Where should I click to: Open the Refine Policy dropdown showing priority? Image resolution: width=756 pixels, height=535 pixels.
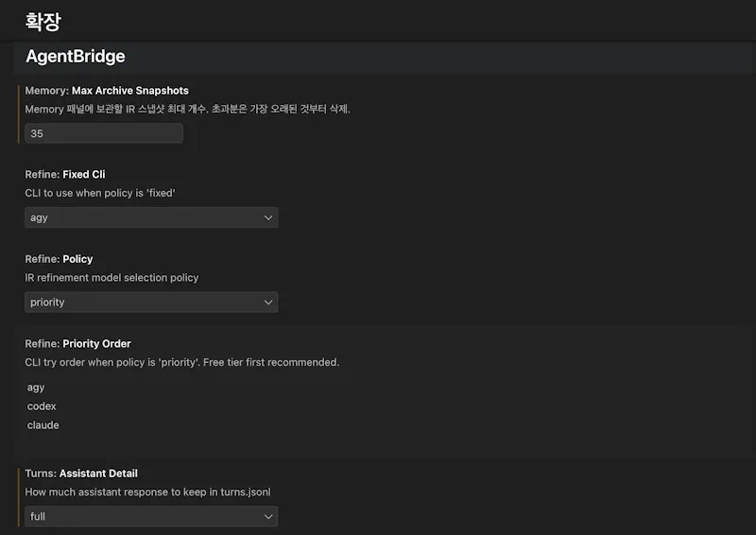click(151, 302)
